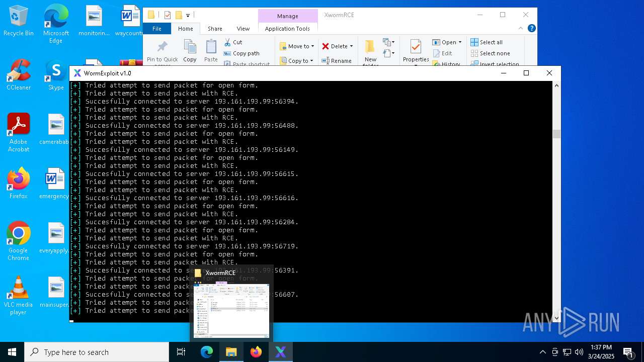644x362 pixels.
Task: Click the Manage contextual tab
Action: (x=288, y=16)
